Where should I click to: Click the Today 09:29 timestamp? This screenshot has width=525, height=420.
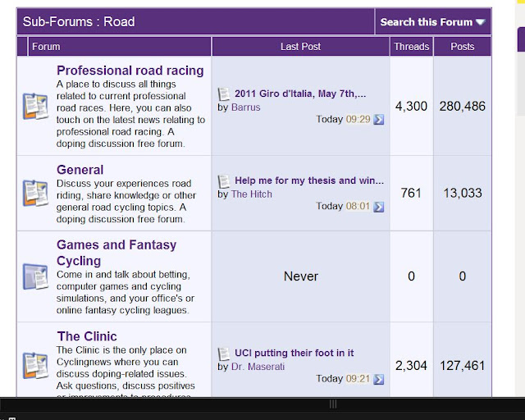pos(343,119)
